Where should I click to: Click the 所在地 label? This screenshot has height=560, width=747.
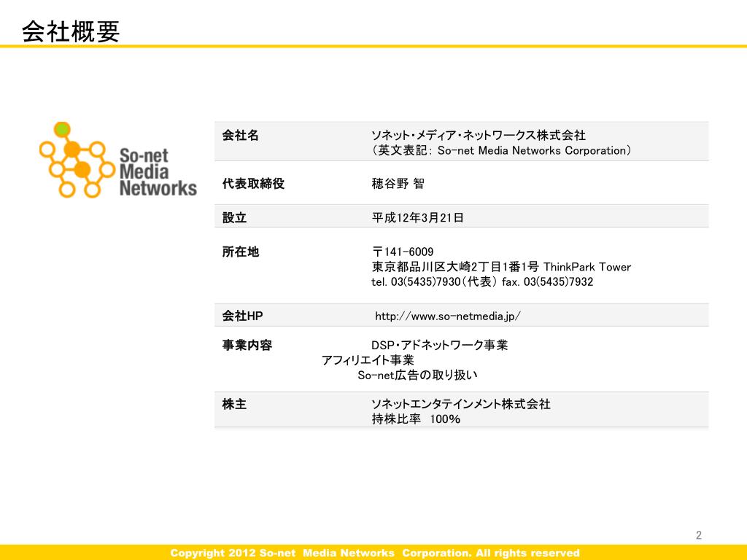coord(241,252)
